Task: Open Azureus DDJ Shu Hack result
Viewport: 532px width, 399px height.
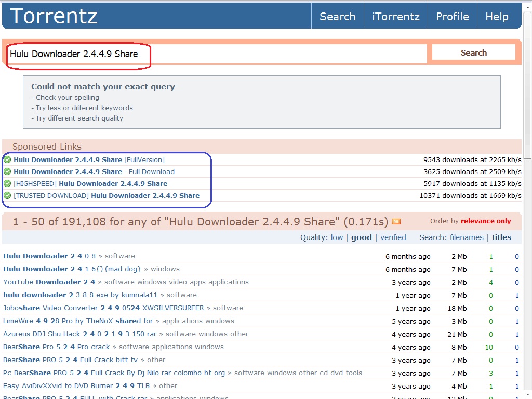Action: tap(79, 334)
